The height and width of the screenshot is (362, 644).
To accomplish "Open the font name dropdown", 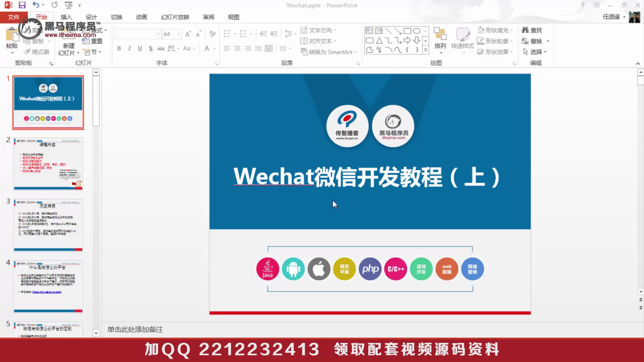I will tap(158, 34).
